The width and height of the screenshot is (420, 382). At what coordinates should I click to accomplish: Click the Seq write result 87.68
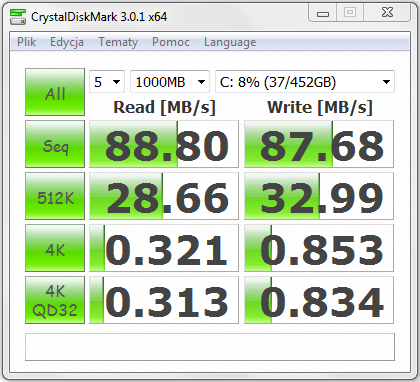click(x=319, y=144)
